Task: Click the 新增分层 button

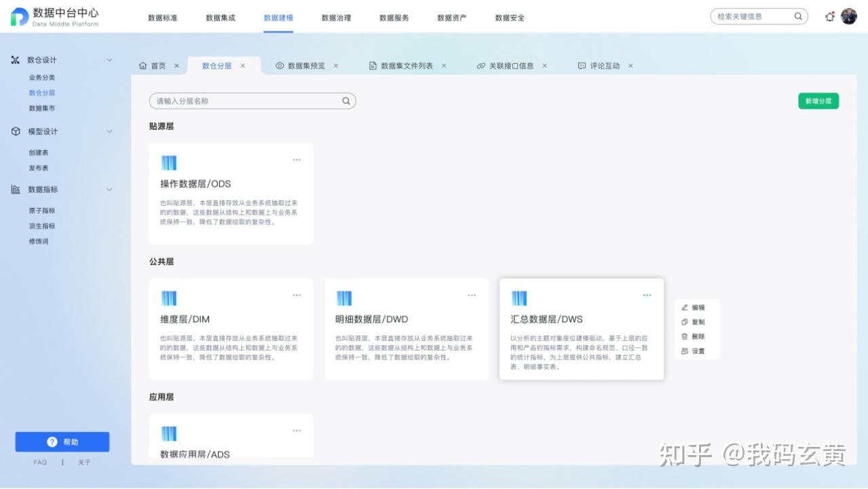Action: [818, 101]
